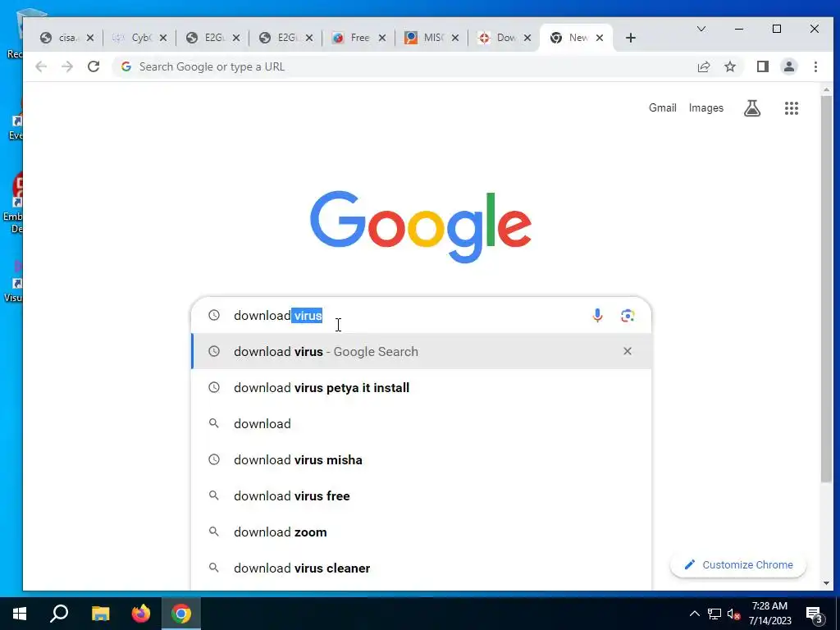Select 'download virus cleaner' suggestion

coord(422,568)
